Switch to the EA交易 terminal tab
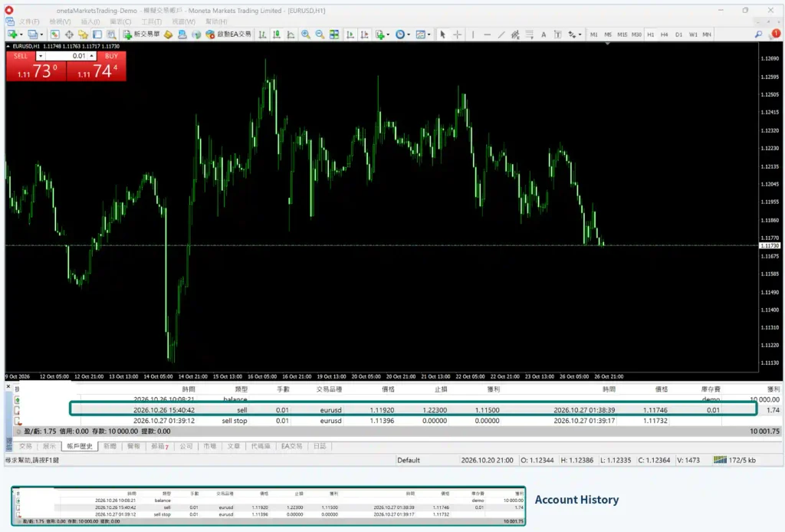This screenshot has width=785, height=532. point(291,446)
